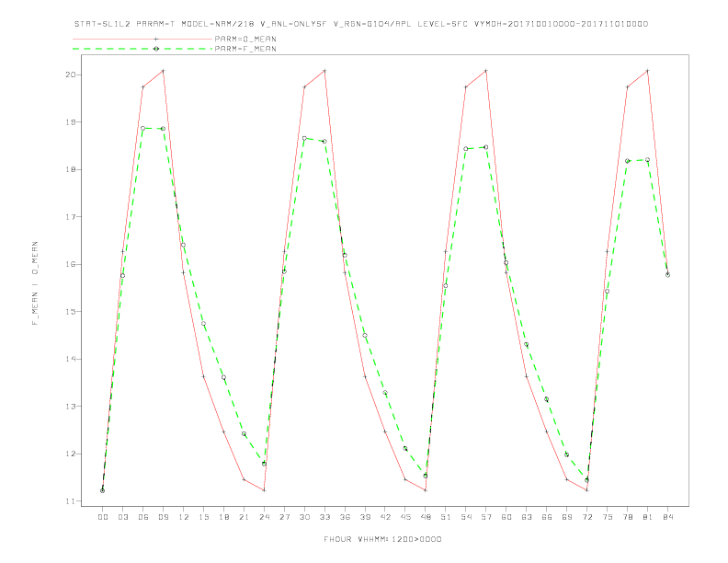
Task: Select y-axis tick value 20
Action: [72, 75]
